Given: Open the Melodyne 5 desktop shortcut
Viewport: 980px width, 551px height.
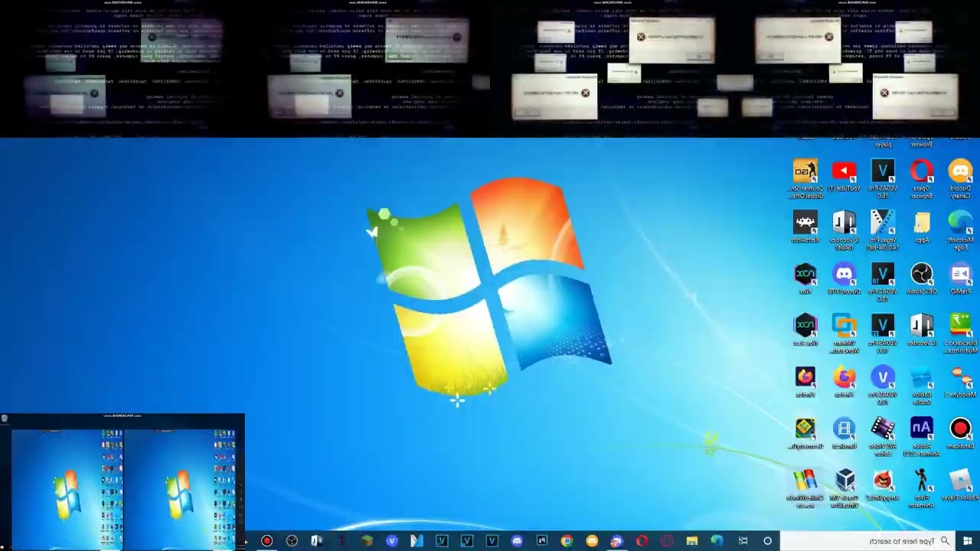Looking at the screenshot, I should click(x=960, y=381).
